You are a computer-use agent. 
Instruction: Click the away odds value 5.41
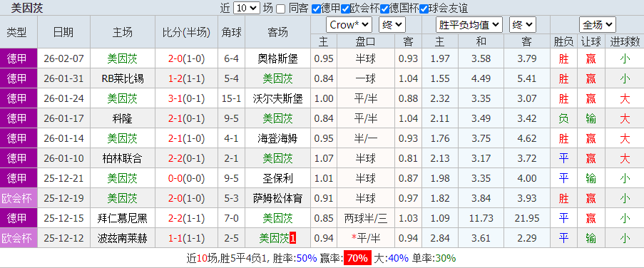(x=527, y=79)
